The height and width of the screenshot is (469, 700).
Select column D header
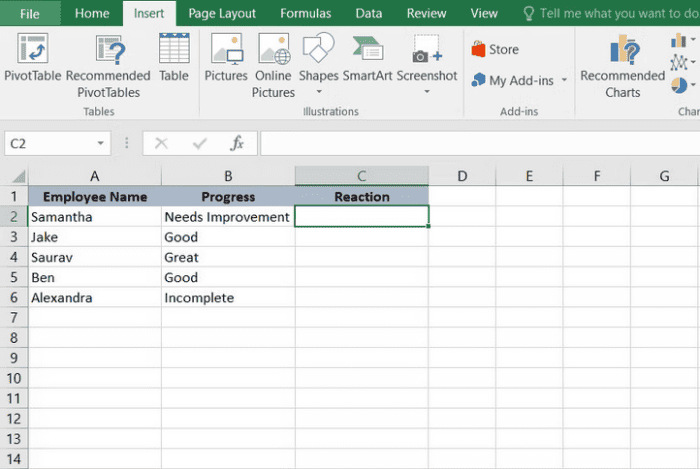pos(462,176)
